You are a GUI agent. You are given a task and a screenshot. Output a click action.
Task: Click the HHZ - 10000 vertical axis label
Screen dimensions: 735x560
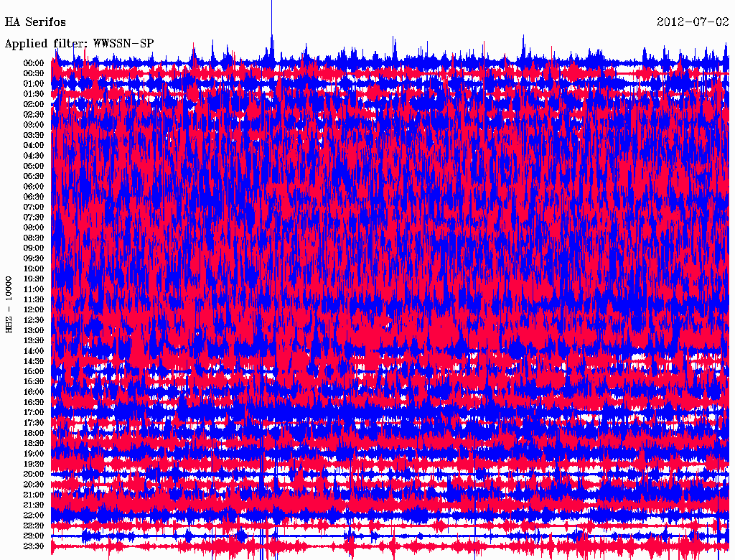9,304
